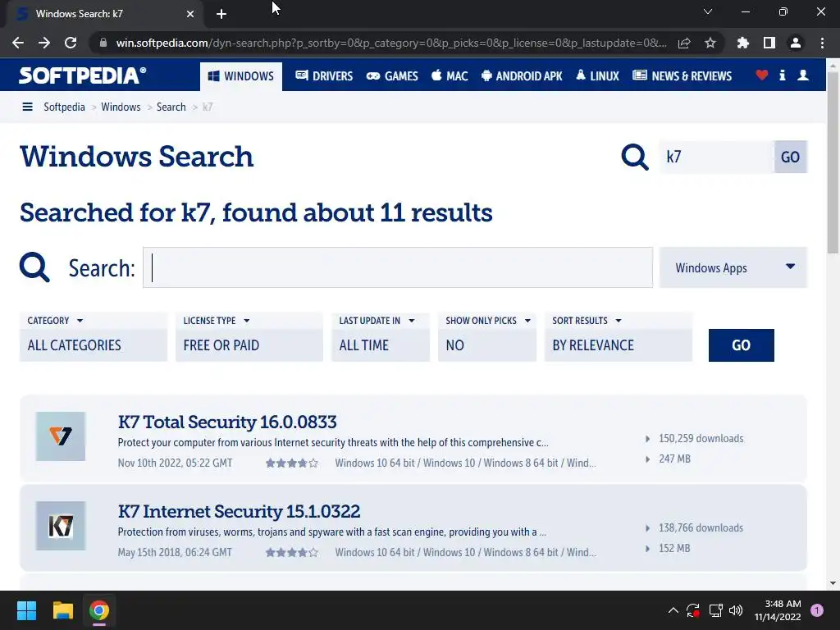Click the share this page icon
The width and height of the screenshot is (840, 630).
[x=684, y=43]
